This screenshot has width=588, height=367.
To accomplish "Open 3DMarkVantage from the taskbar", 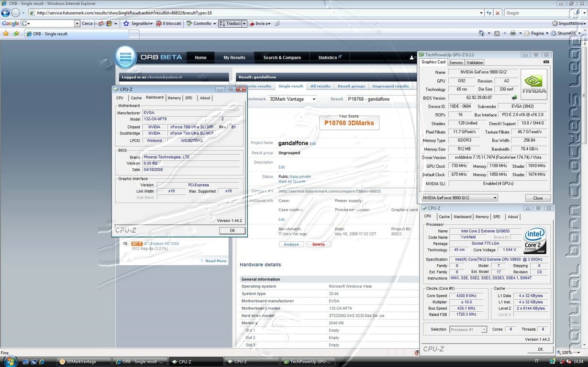I will pyautogui.click(x=84, y=362).
